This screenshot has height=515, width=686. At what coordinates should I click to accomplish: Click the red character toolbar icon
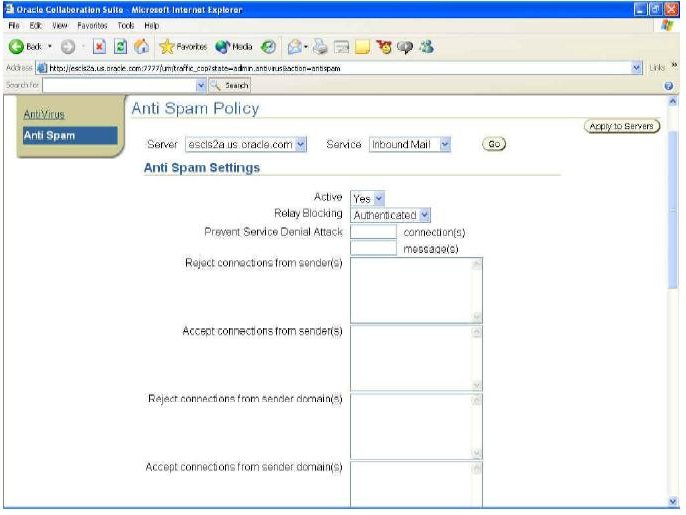[x=384, y=47]
